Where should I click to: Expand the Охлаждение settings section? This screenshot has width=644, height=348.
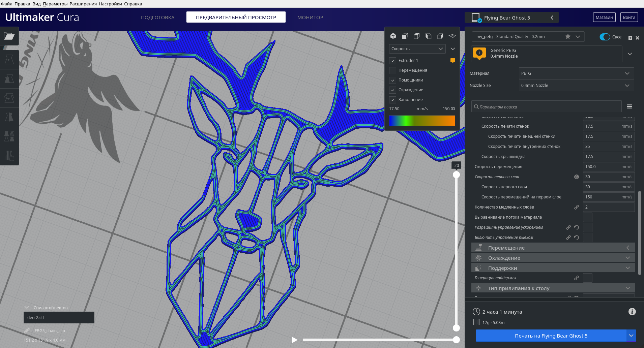coord(553,258)
